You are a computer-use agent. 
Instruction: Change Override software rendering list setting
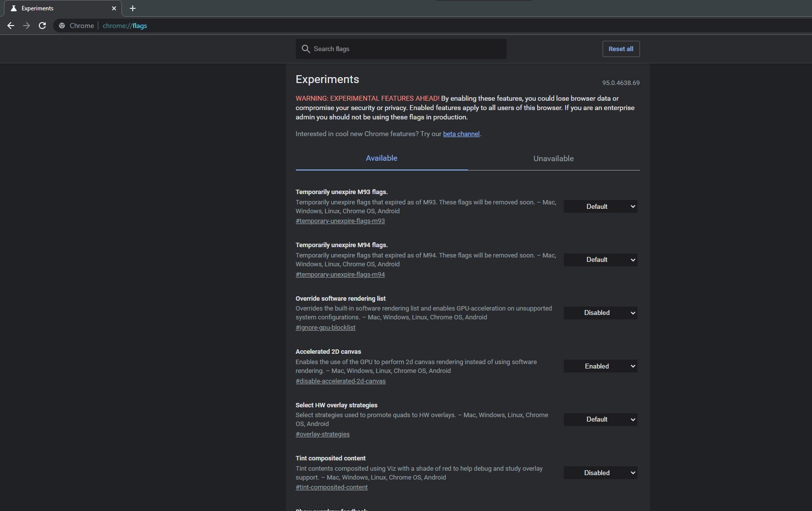tap(600, 312)
